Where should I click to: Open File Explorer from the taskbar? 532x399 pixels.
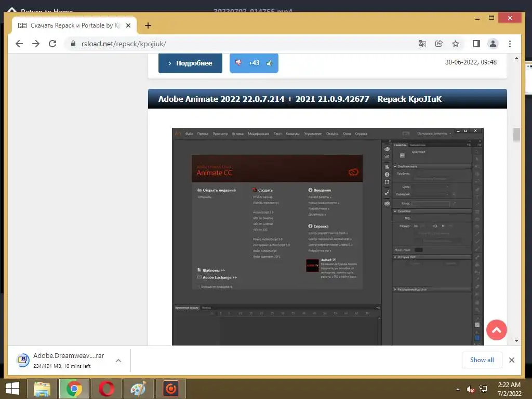pos(42,389)
